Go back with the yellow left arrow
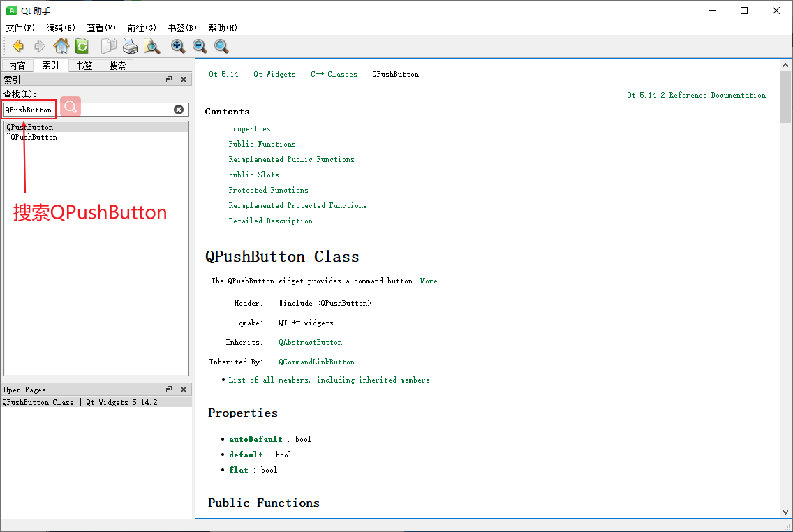Viewport: 793px width, 532px height. click(18, 47)
